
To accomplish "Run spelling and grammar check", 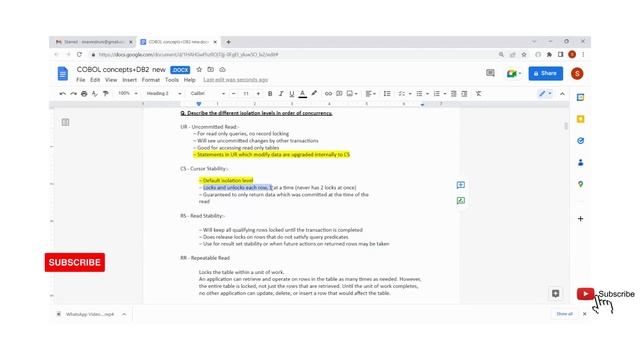I will click(95, 94).
